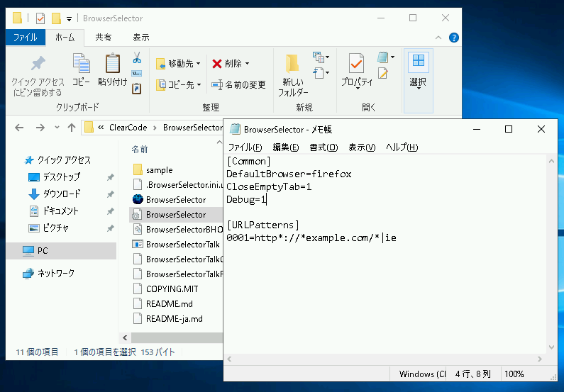Click Notepad vertical scrollbar down arrow
Viewport: 564px width, 392px height.
pos(551,347)
